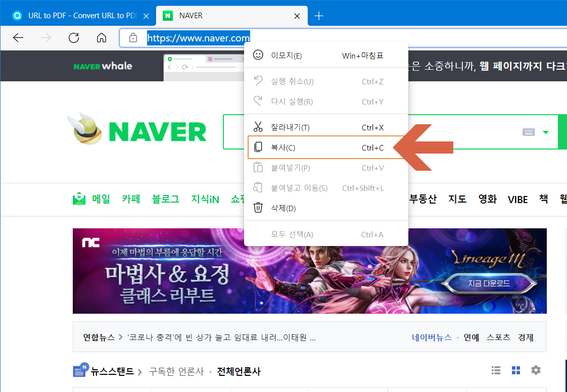Select 모두 선택(A) menu entry

point(326,235)
